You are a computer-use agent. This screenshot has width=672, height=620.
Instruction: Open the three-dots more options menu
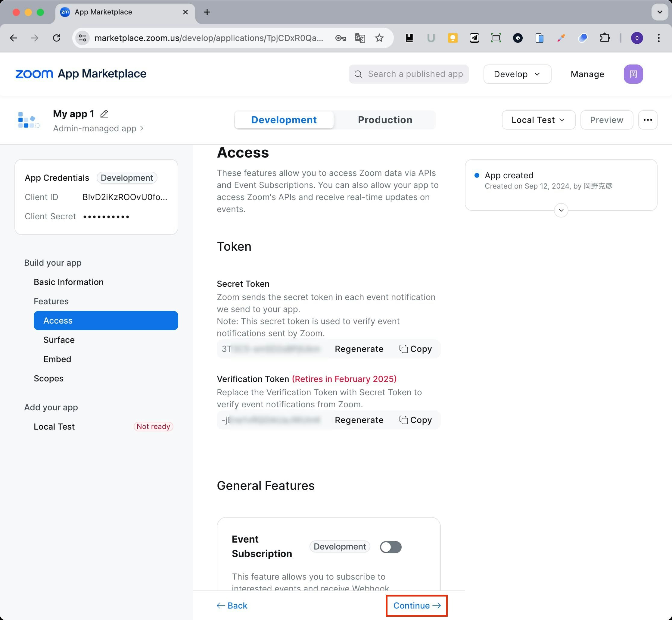click(x=648, y=120)
